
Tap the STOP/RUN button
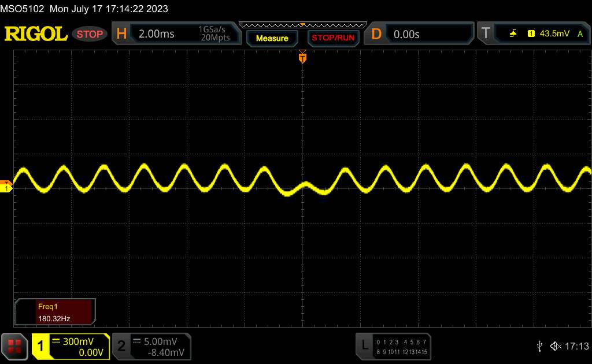pyautogui.click(x=333, y=38)
